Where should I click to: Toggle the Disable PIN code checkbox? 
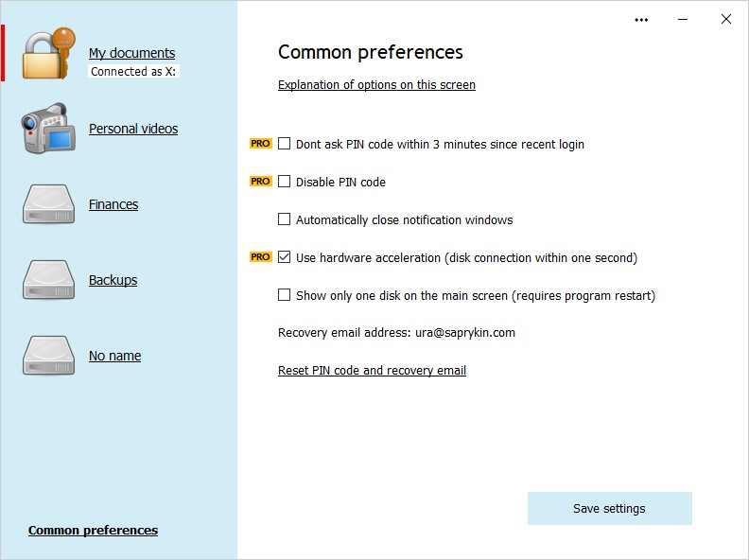point(285,182)
